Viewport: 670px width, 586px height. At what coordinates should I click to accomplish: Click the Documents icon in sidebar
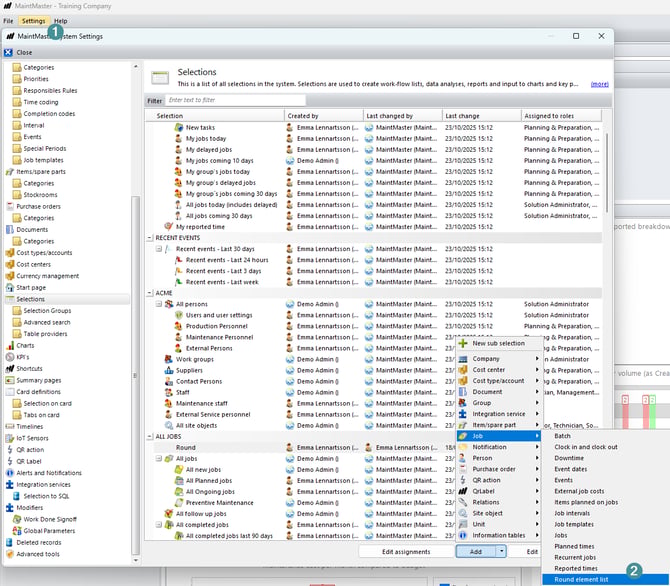pyautogui.click(x=10, y=230)
